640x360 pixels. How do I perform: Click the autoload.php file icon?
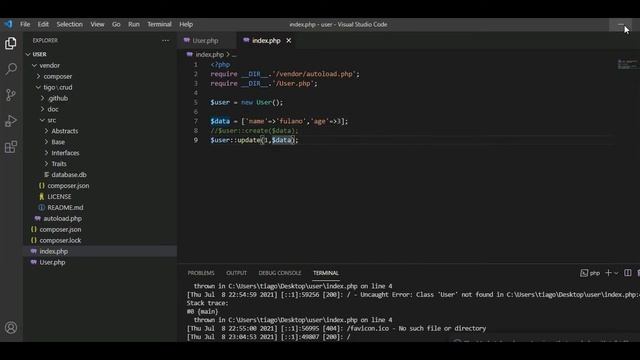pos(38,218)
